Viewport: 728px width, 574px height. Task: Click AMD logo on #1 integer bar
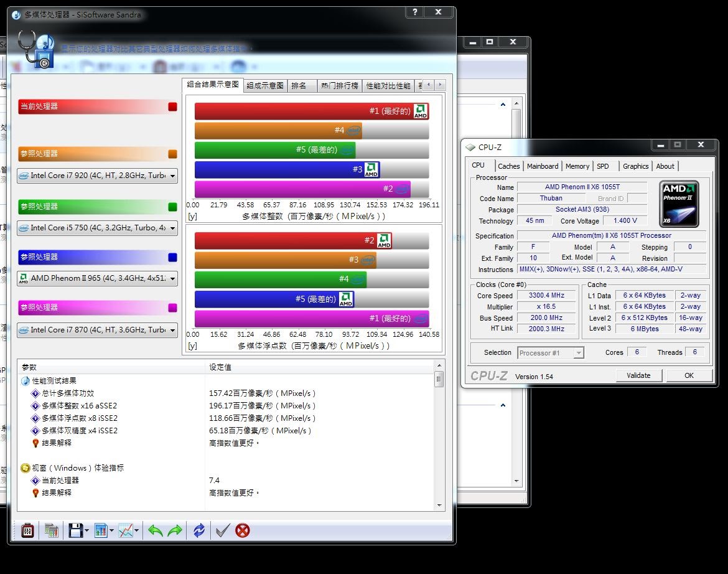pos(421,111)
